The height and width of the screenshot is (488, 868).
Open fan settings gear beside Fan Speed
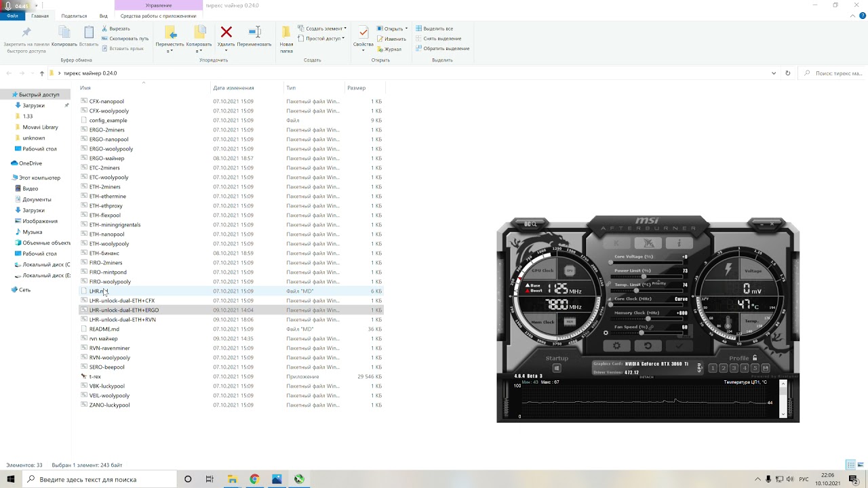click(606, 333)
